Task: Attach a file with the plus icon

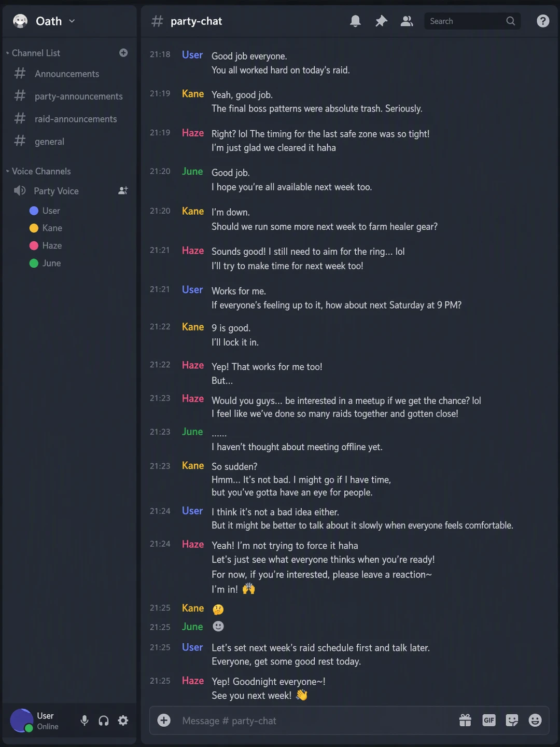Action: pos(164,720)
